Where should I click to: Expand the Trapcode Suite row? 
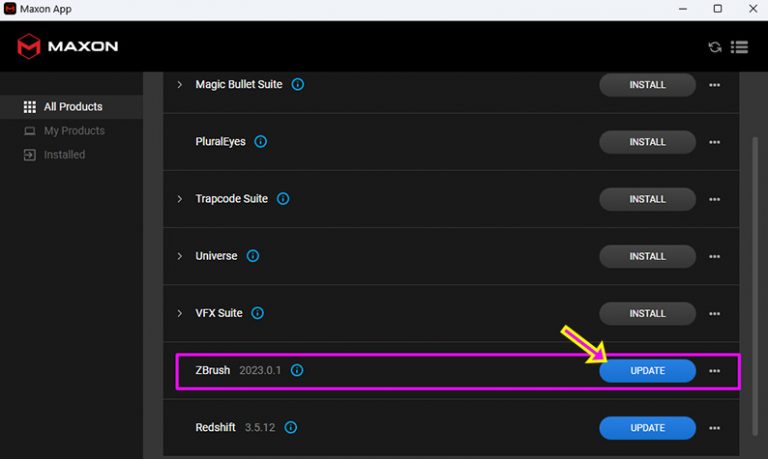point(180,199)
